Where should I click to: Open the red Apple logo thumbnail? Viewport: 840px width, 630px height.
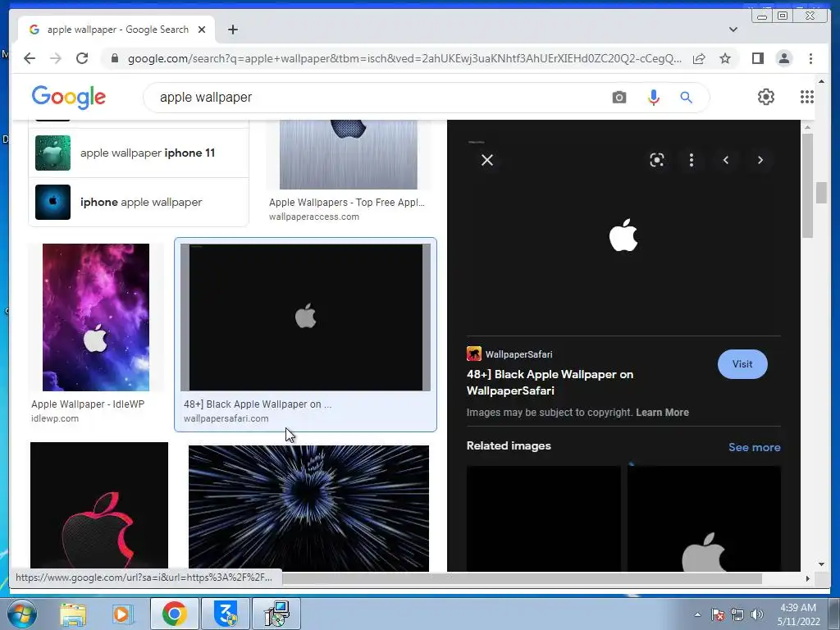(x=99, y=505)
